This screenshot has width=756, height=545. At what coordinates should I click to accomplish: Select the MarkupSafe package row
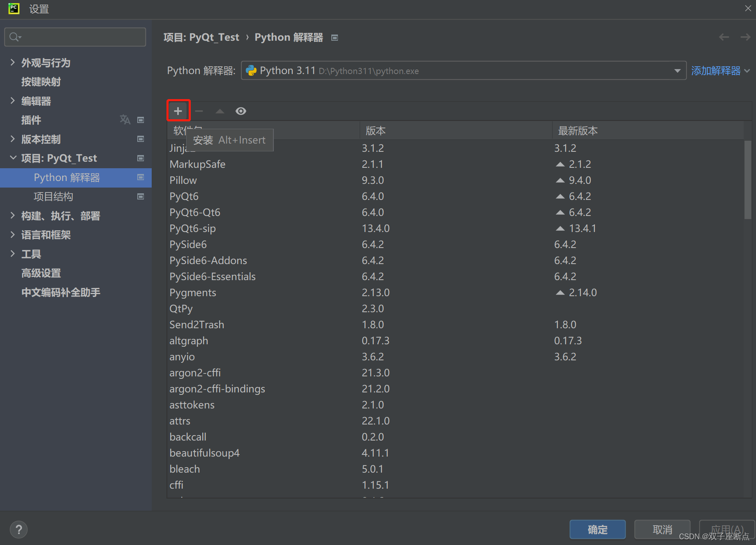[x=455, y=164]
